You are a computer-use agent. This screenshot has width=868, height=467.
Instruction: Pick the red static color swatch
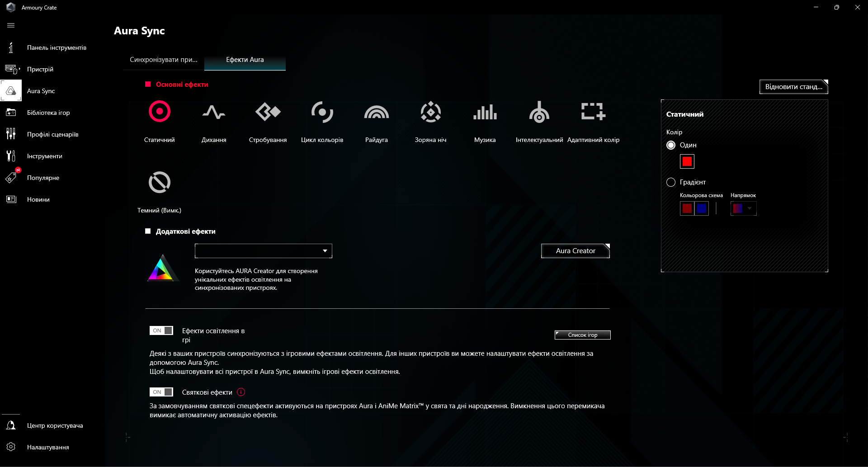pyautogui.click(x=687, y=161)
